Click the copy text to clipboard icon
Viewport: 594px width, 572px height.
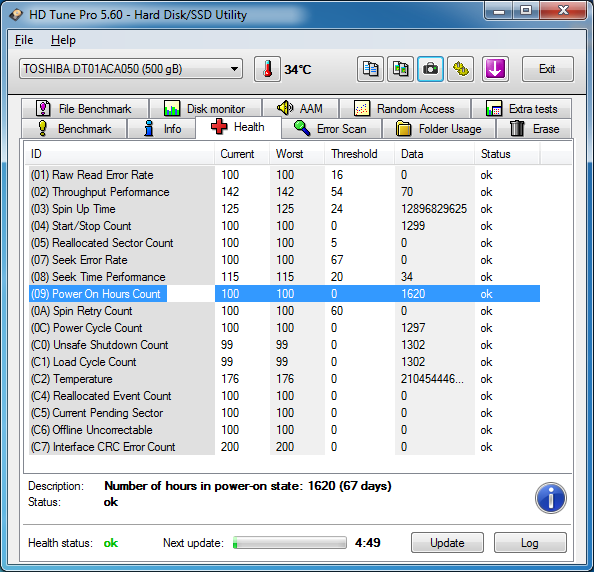(x=370, y=69)
